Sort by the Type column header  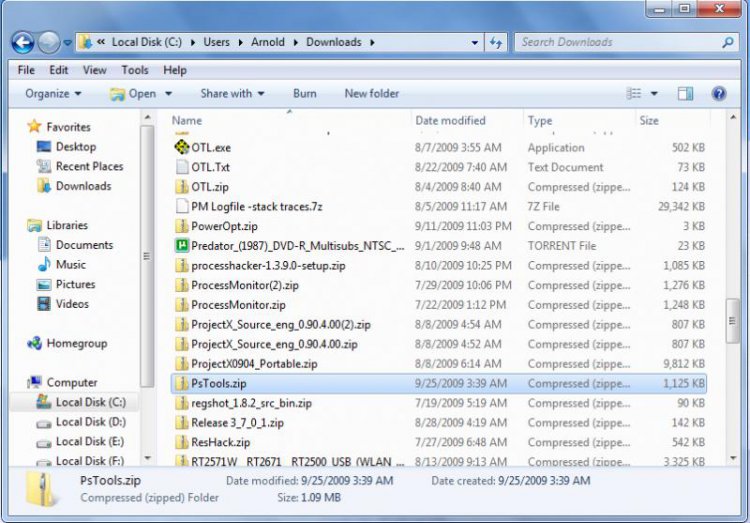click(540, 121)
